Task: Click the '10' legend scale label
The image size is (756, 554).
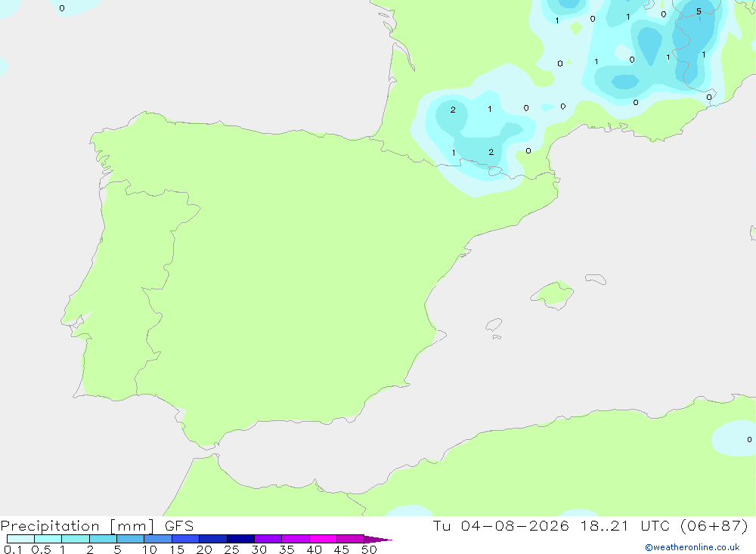Action: coord(149,549)
